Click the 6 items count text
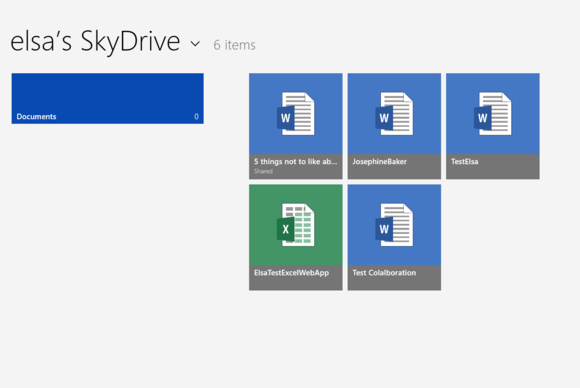This screenshot has width=580, height=388. pos(235,45)
